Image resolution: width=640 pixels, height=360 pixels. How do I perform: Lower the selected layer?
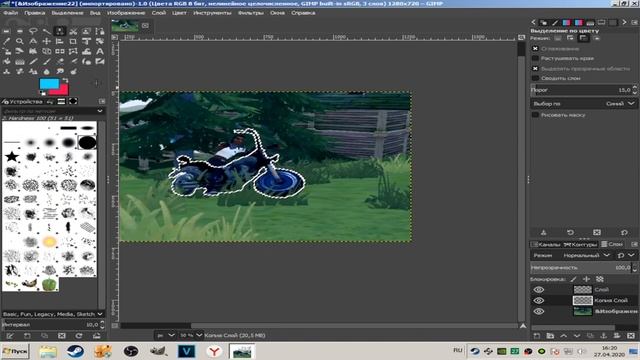pyautogui.click(x=577, y=336)
